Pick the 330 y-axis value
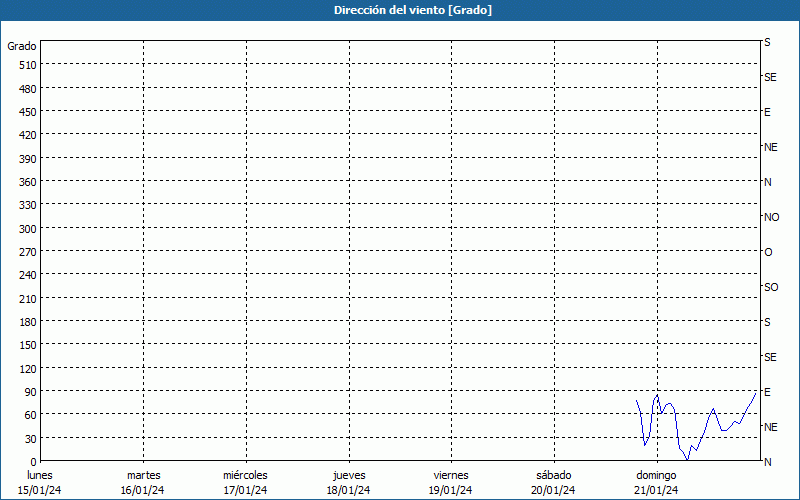This screenshot has height=500, width=800. coord(28,206)
